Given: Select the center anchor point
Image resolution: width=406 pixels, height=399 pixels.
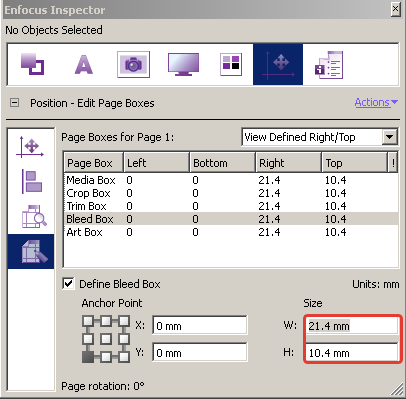Looking at the screenshot, I should click(106, 339).
